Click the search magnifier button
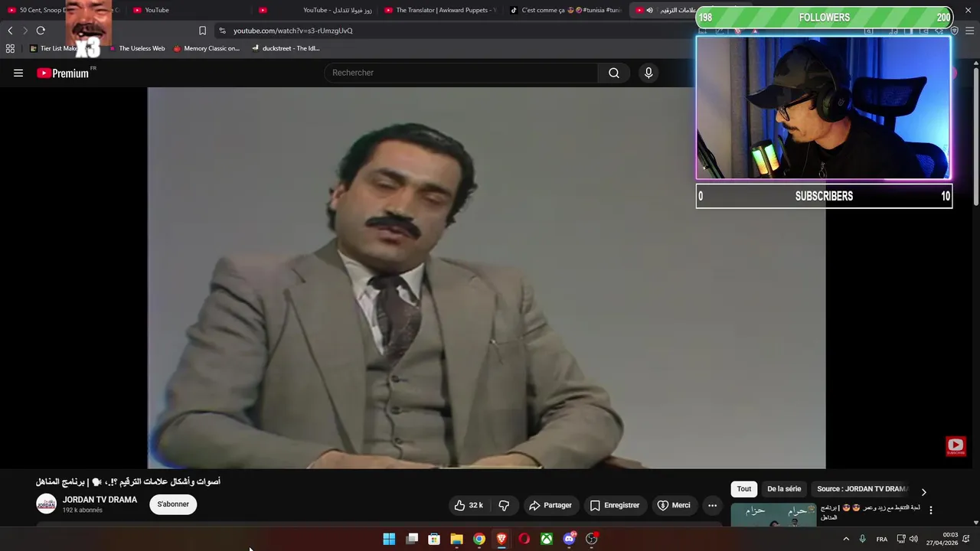This screenshot has height=551, width=980. [614, 73]
